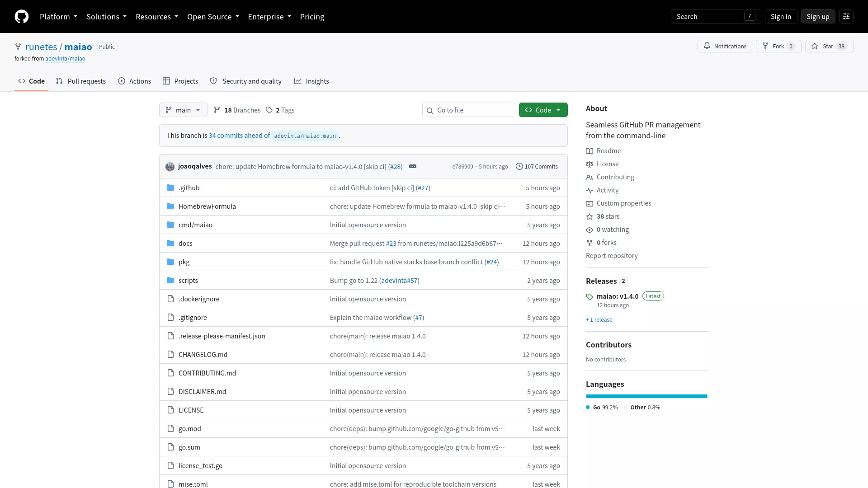Expand the Open Source menu
This screenshot has height=488, width=868.
(x=213, y=17)
